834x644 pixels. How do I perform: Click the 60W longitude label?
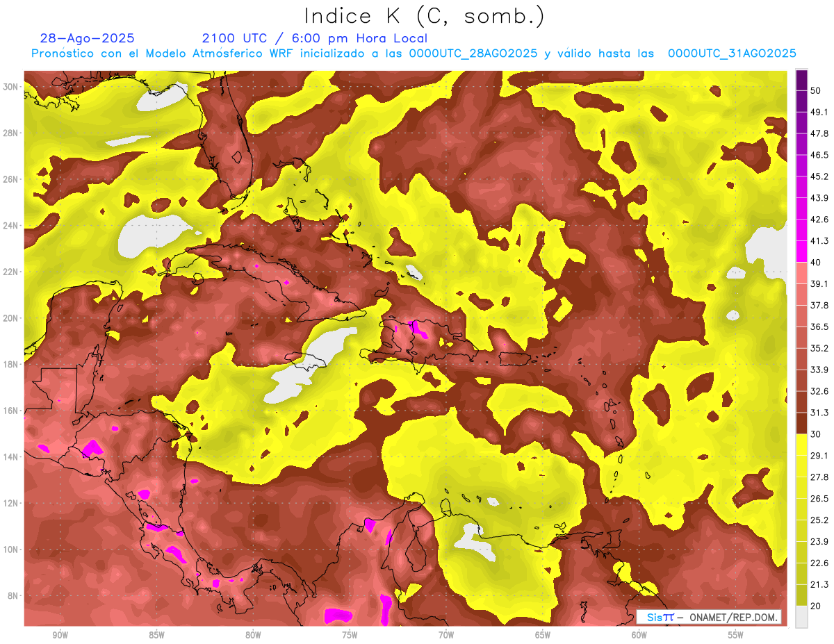(x=639, y=636)
